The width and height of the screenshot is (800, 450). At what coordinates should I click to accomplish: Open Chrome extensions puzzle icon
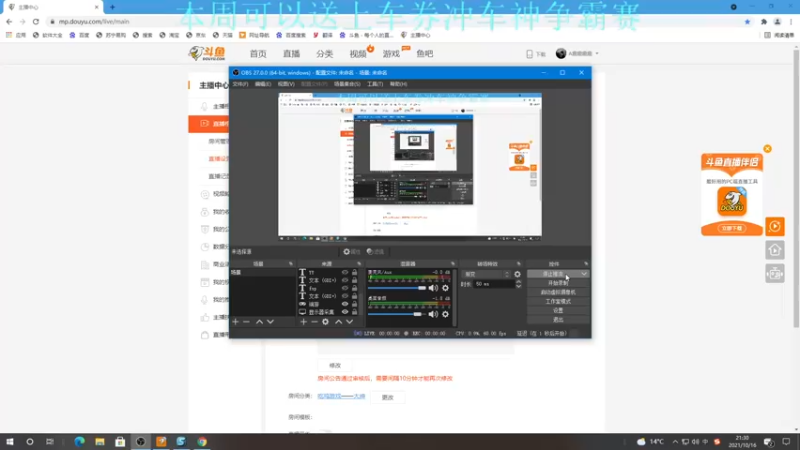tap(764, 21)
